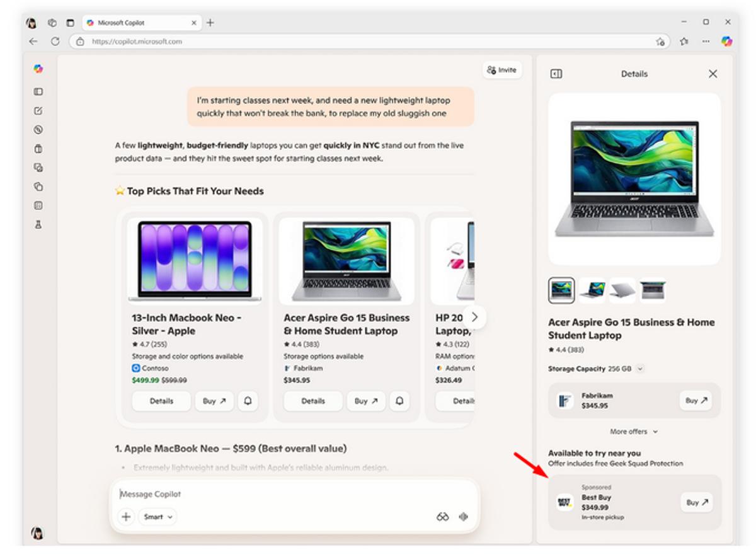The image size is (756, 557).
Task: Click the browser profile avatar in title bar
Action: coord(31,23)
